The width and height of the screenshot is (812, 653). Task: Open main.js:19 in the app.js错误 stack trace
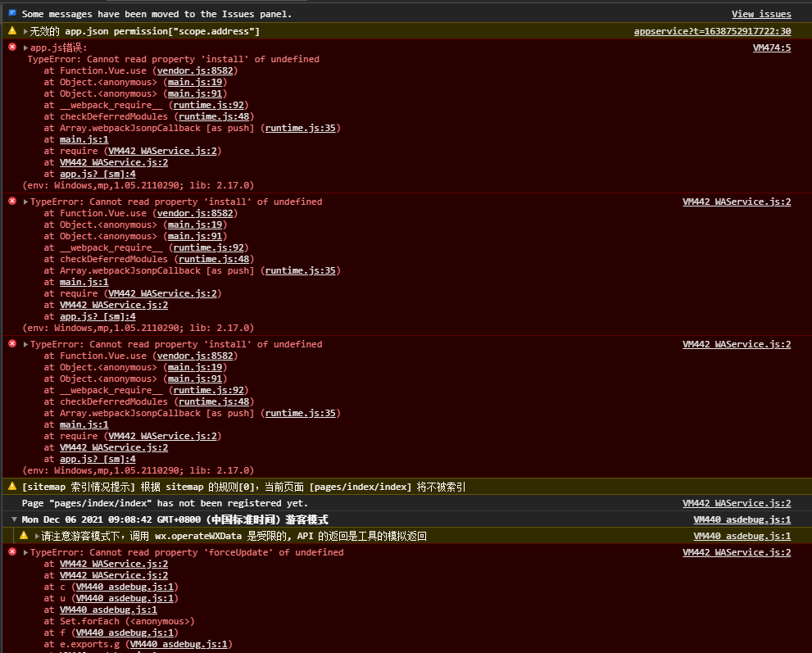[195, 82]
